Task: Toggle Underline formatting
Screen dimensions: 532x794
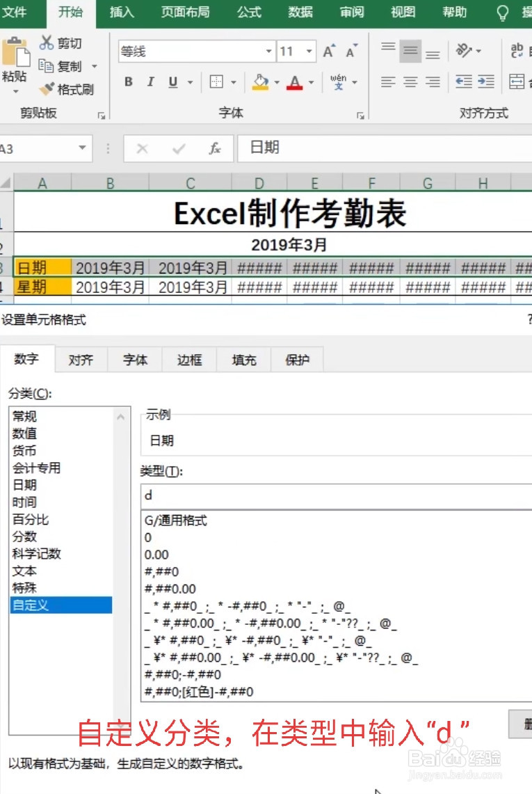Action: tap(173, 81)
